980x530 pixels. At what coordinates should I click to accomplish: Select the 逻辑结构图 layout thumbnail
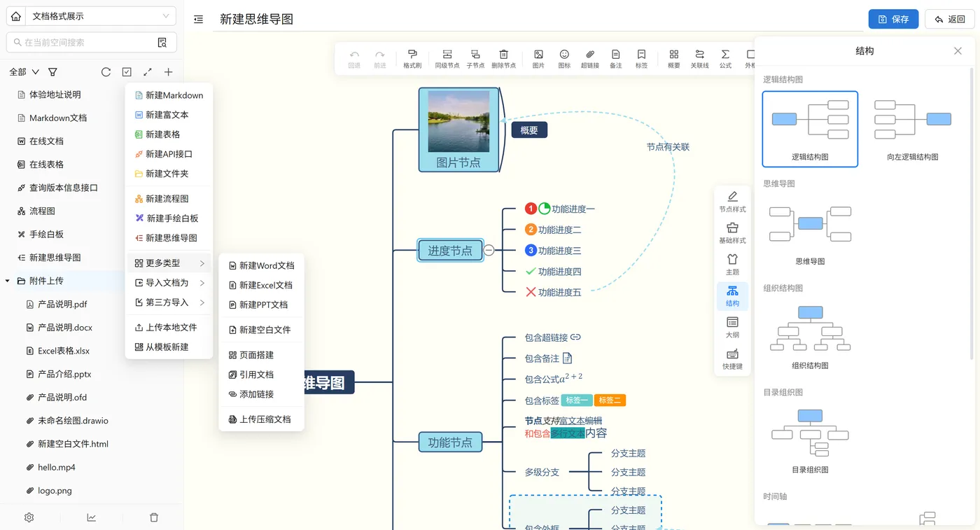pyautogui.click(x=810, y=129)
